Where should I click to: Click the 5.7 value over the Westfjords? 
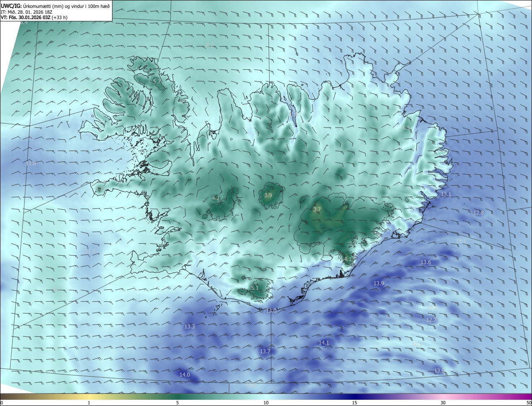[157, 82]
